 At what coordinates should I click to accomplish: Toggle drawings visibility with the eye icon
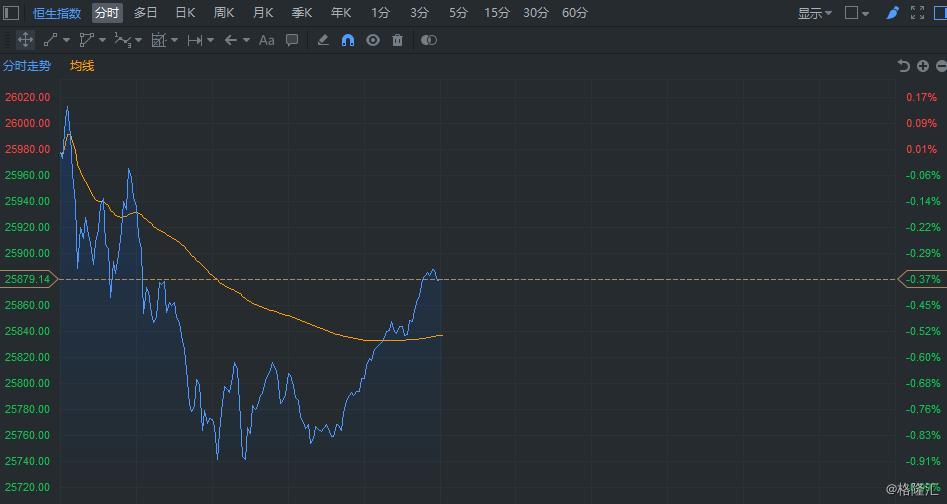point(373,40)
